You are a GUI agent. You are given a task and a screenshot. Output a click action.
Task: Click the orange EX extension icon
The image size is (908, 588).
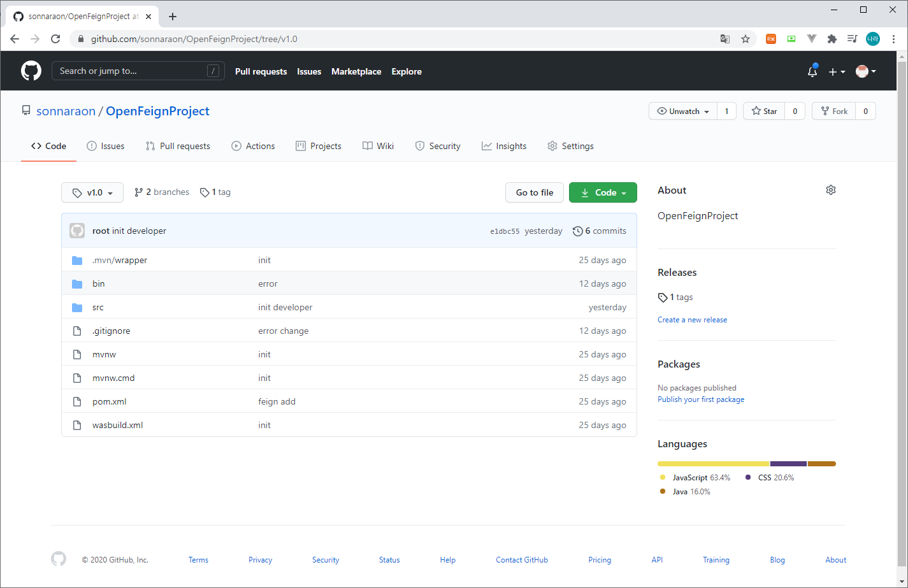(770, 39)
